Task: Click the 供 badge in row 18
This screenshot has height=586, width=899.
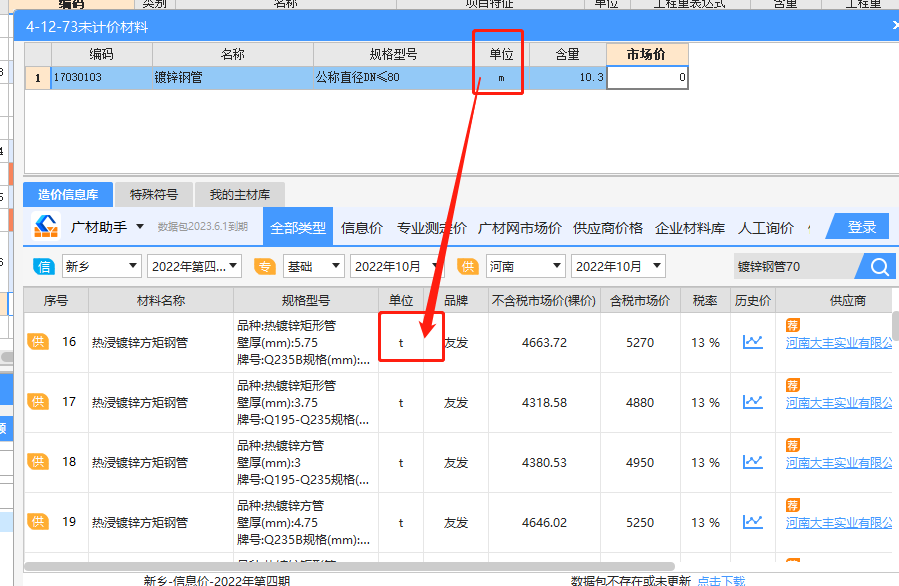Action: coord(38,462)
